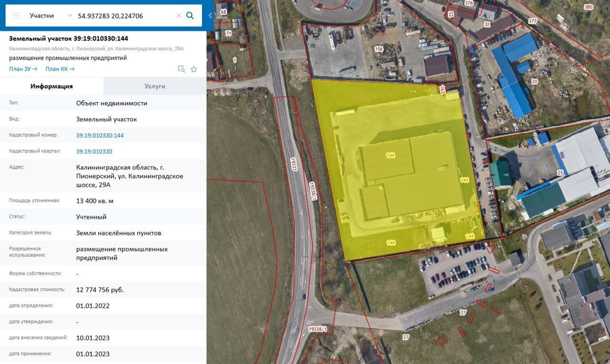The height and width of the screenshot is (364, 610).
Task: Select the date применения value 01.01.2023
Action: (93, 354)
